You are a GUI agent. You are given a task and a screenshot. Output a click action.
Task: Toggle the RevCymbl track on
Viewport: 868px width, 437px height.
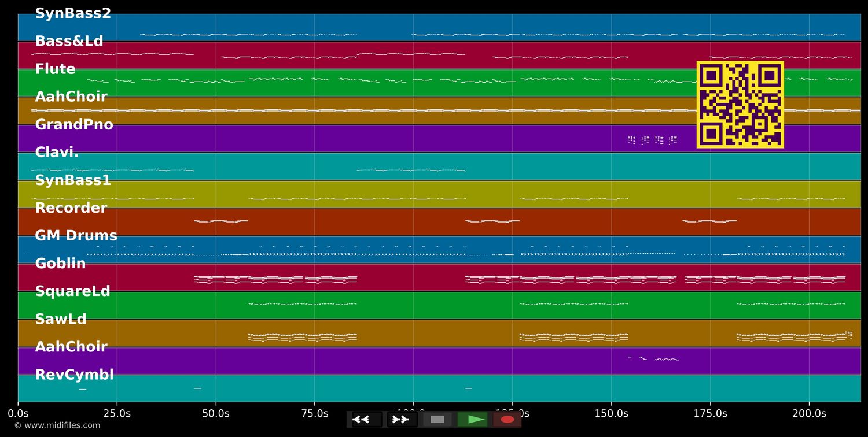75,374
